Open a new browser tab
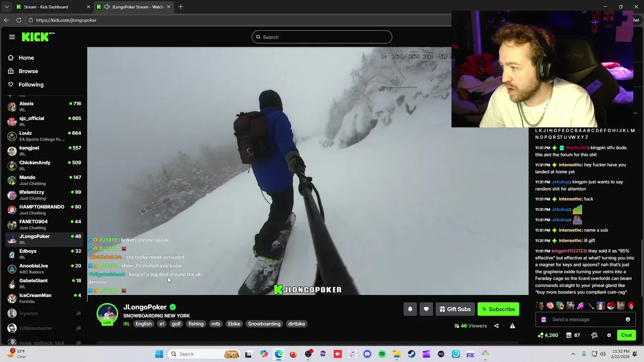Viewport: 644px width, 362px height. coord(181,7)
